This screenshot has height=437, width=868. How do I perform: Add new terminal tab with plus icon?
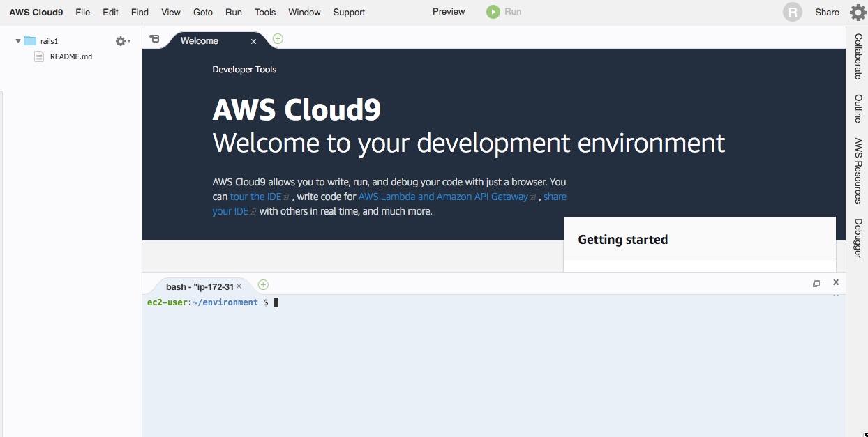[263, 284]
